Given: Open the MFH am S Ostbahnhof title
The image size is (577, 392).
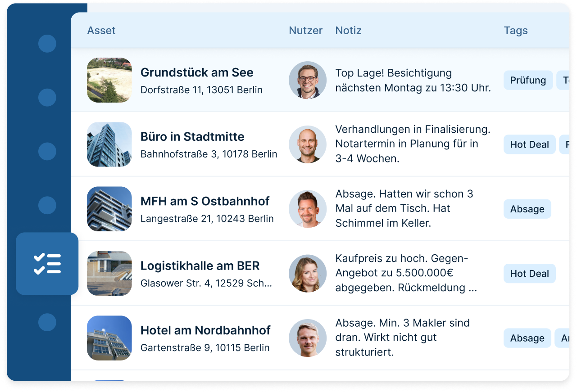Looking at the screenshot, I should click(x=205, y=201).
